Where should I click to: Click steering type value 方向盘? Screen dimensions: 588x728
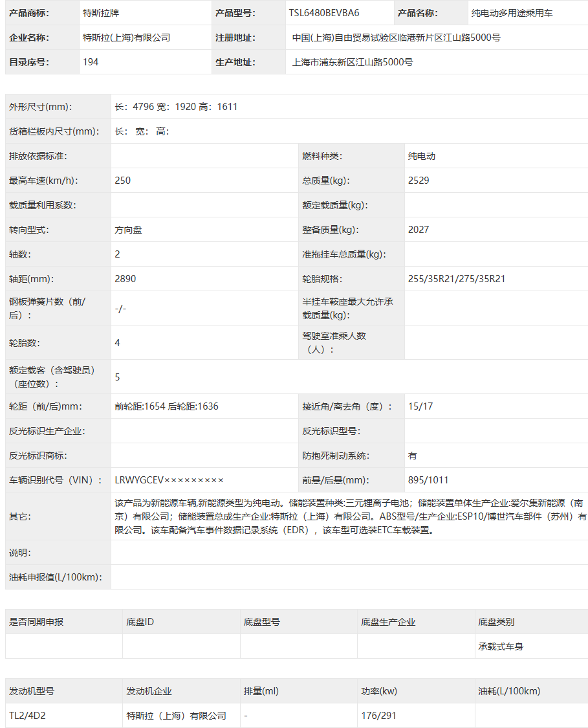128,230
